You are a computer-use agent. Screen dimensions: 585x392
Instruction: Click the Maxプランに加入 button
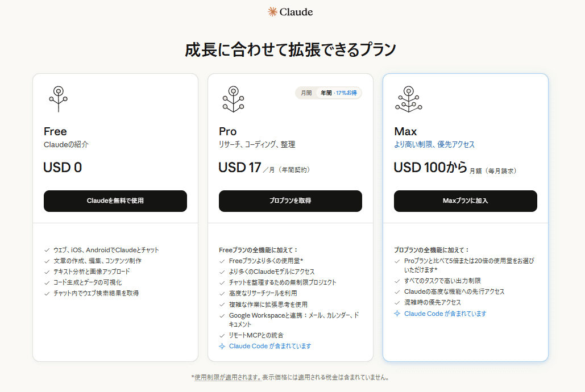tap(465, 201)
